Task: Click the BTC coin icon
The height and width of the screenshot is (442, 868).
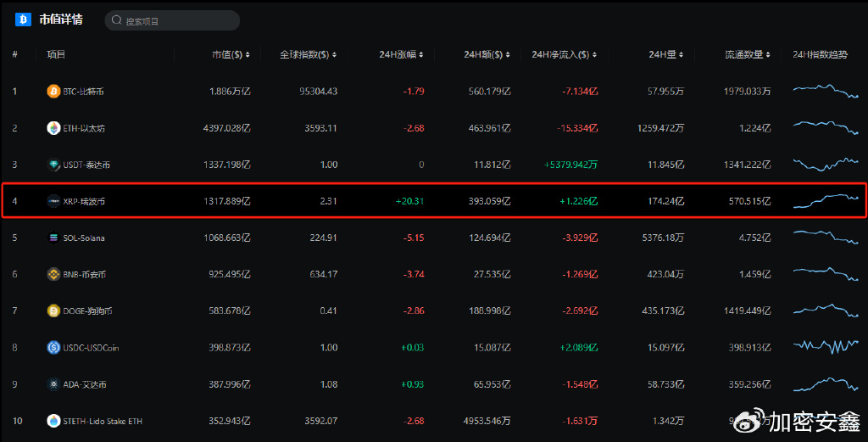Action: (x=53, y=92)
